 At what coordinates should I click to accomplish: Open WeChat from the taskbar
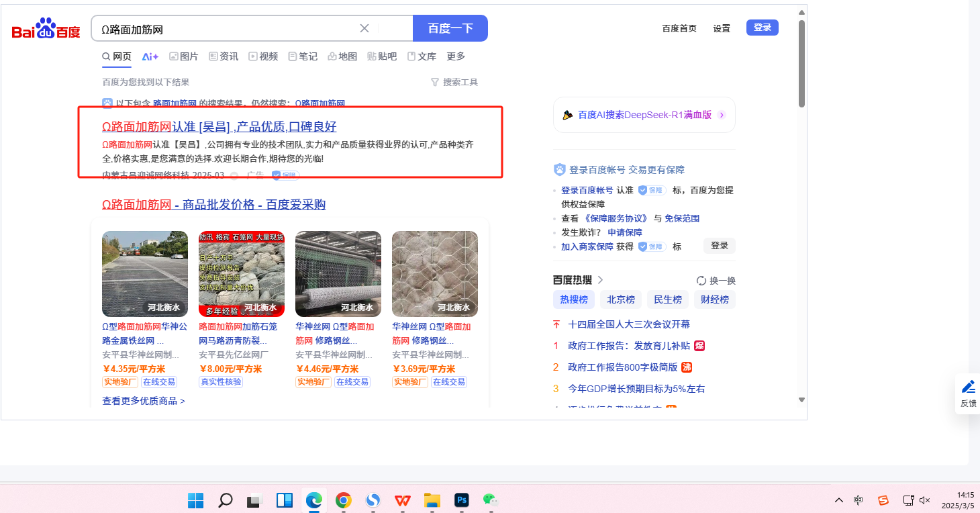point(491,500)
